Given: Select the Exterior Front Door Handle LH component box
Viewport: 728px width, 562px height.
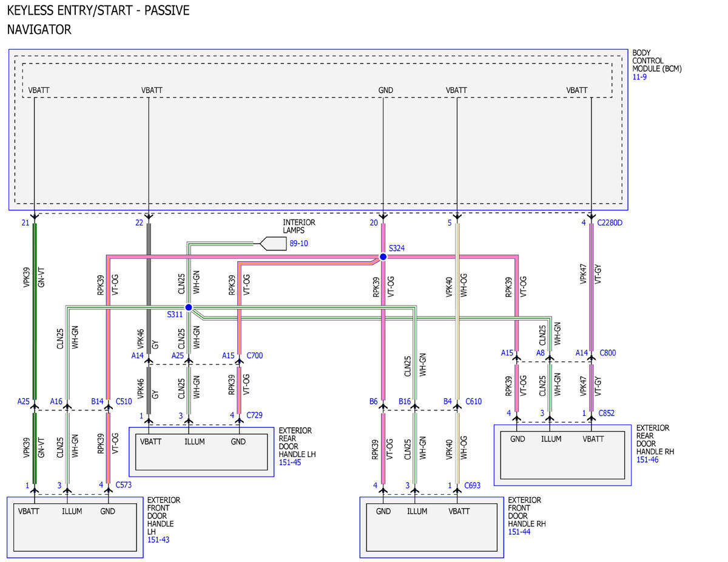Looking at the screenshot, I should [x=75, y=527].
